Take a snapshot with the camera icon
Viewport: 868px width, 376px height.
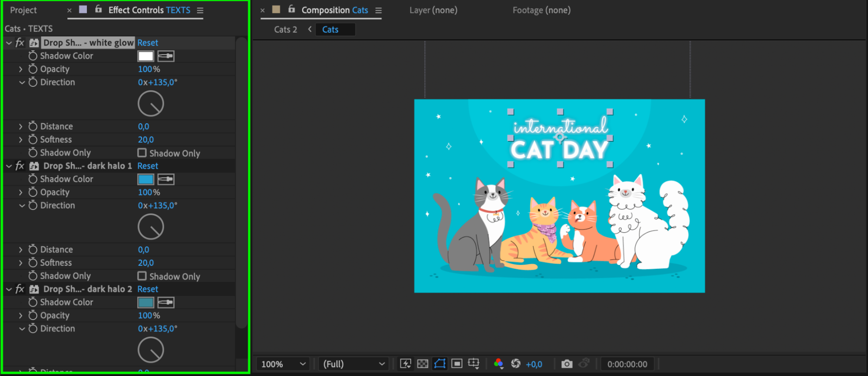(566, 364)
